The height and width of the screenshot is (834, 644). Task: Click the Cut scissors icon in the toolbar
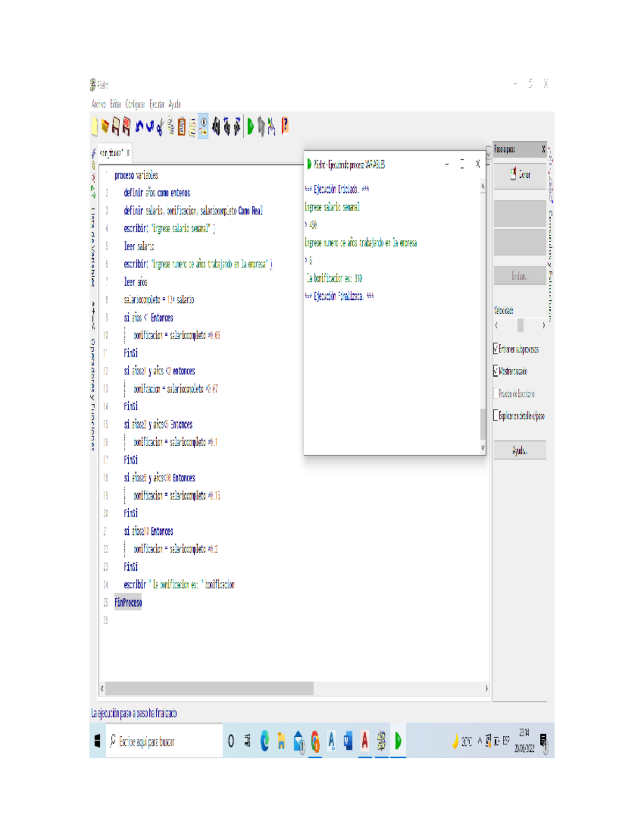(x=160, y=127)
